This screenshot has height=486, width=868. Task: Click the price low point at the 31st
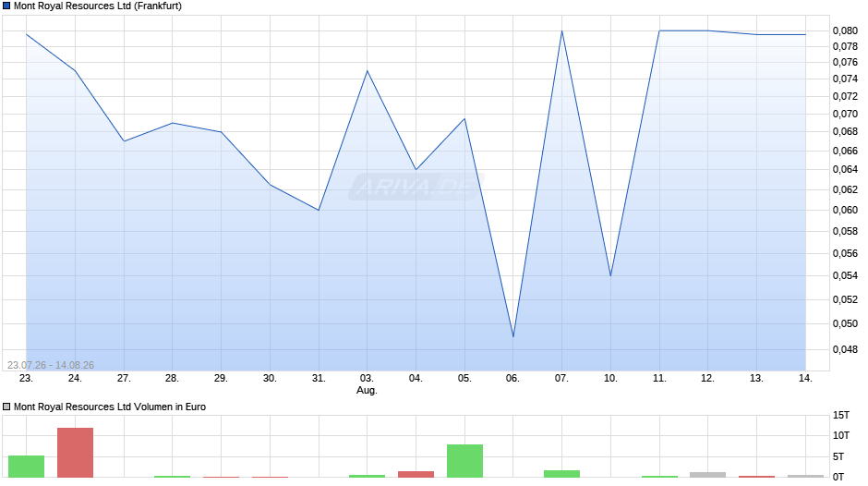(319, 210)
